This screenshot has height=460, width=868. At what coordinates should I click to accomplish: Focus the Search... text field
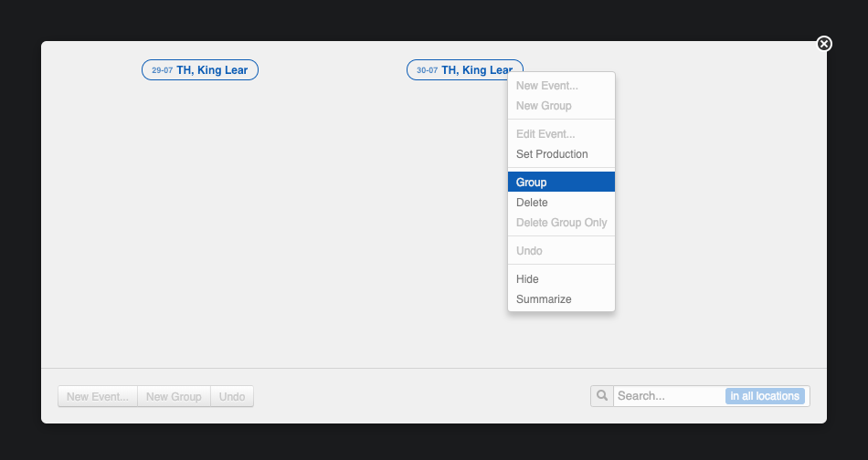pyautogui.click(x=669, y=396)
